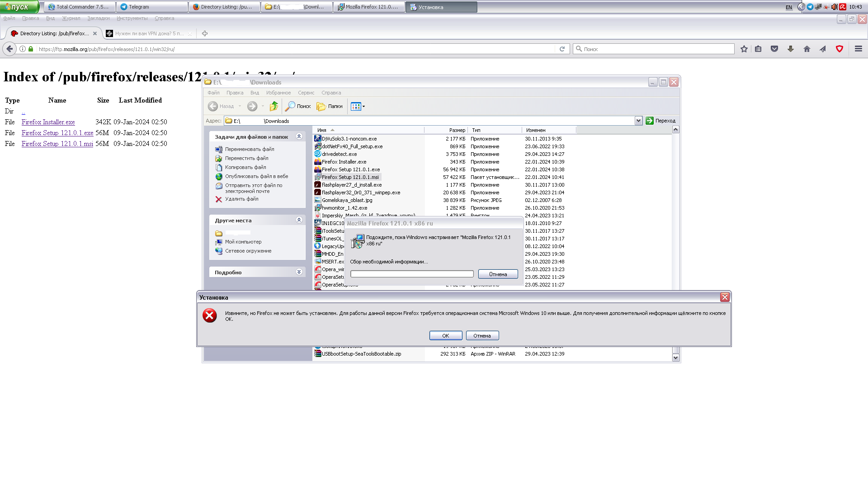
Task: Click the Home icon in Firefox toolbar
Action: tap(807, 49)
